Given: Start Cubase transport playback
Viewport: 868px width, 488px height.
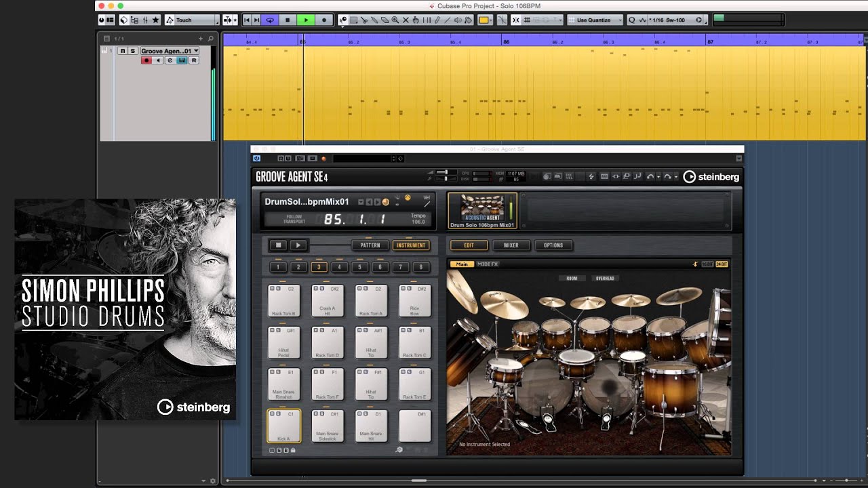Looking at the screenshot, I should tap(306, 20).
